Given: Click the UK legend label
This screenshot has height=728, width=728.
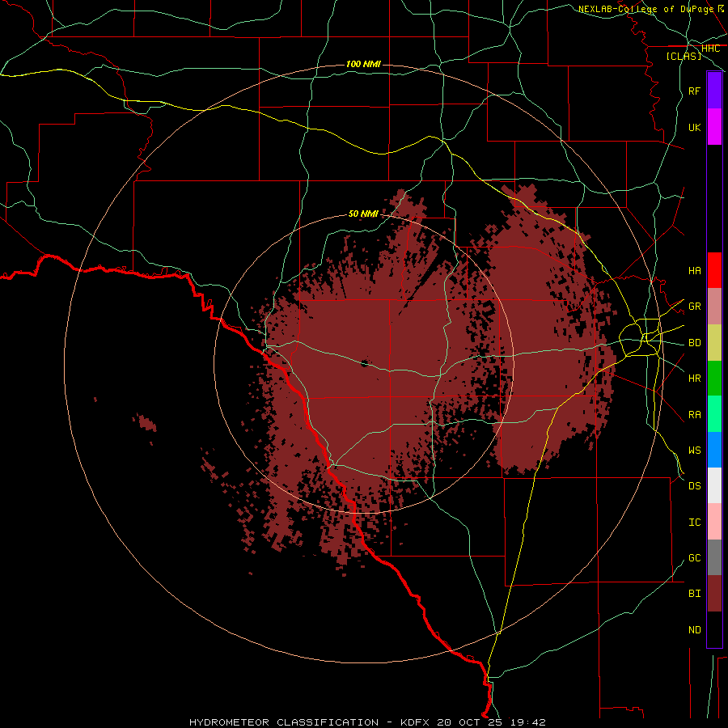Looking at the screenshot, I should (x=694, y=127).
